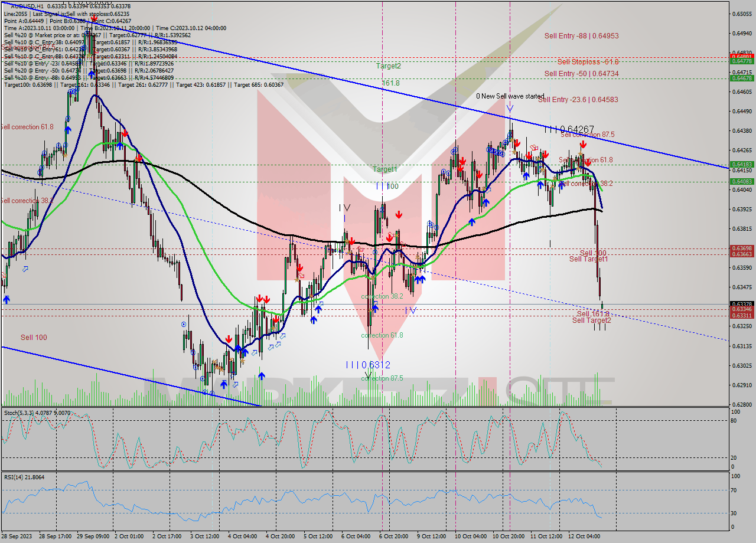756x543 pixels.
Task: Click the Stochastic 80 level axis label
Action: (734, 421)
